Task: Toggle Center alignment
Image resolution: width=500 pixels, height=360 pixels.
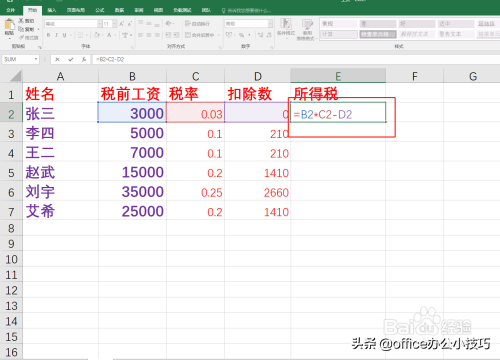Action: [x=148, y=35]
